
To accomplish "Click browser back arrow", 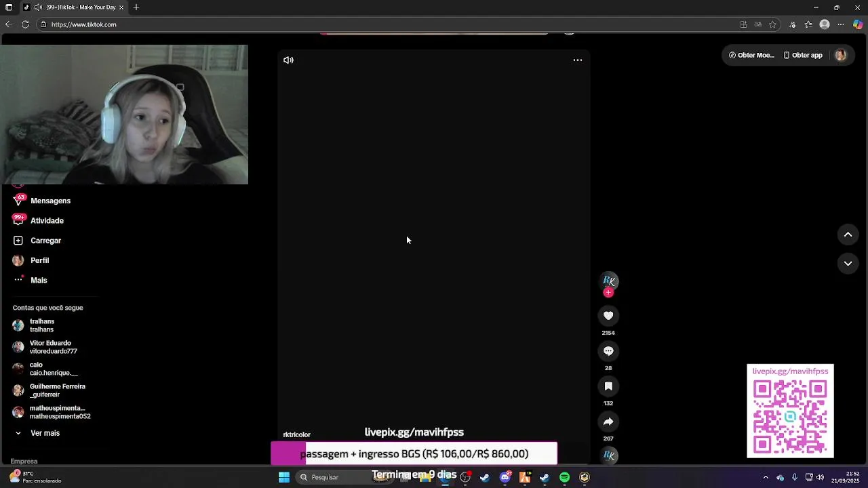I will pos(9,24).
